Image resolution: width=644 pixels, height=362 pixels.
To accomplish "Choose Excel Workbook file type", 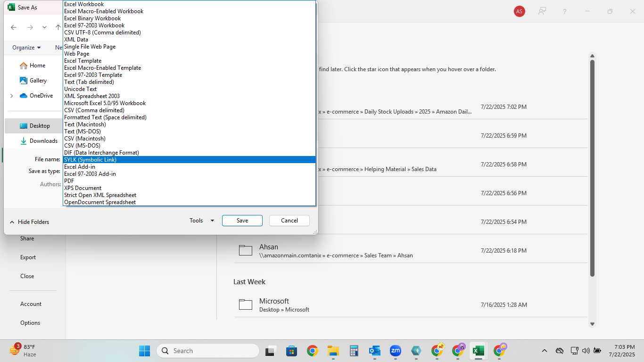I will 189,4.
